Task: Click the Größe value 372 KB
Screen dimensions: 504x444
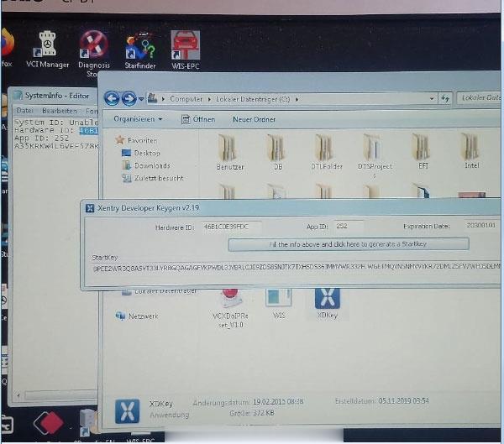Action: point(263,413)
